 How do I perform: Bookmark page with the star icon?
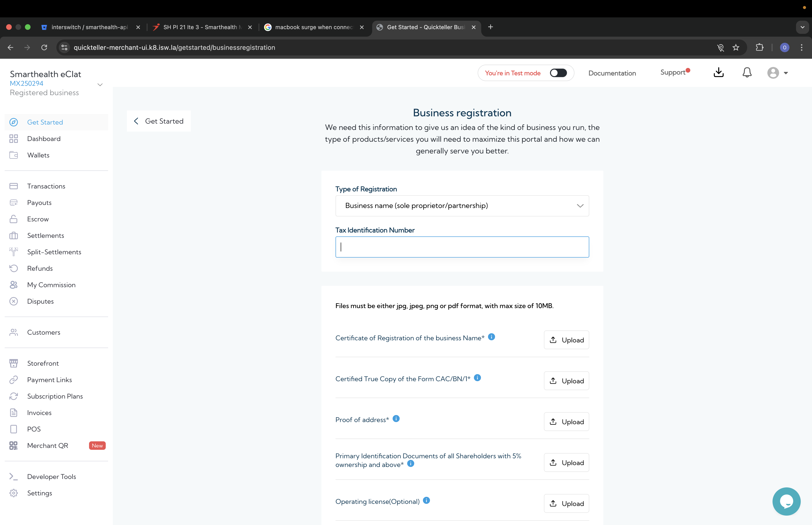[x=736, y=47]
